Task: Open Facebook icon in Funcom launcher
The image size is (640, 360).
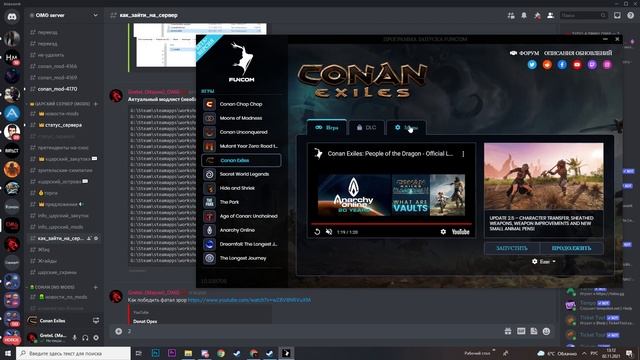Action: coord(562,64)
